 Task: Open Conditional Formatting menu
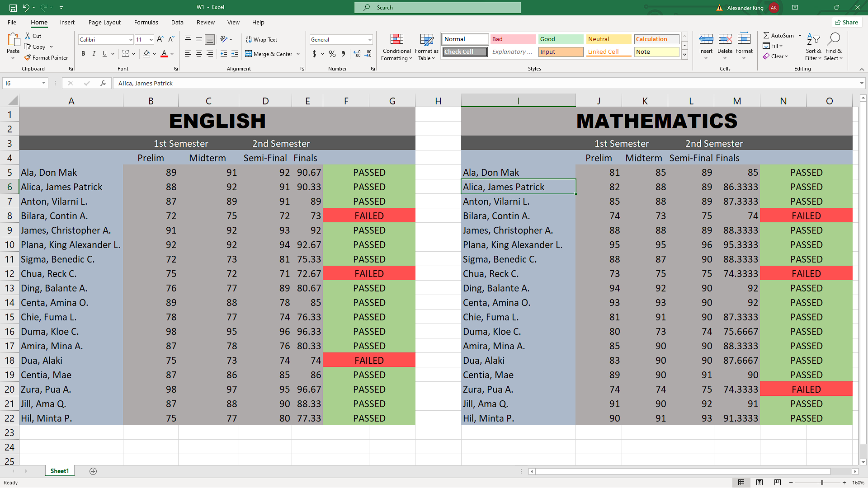coord(396,47)
